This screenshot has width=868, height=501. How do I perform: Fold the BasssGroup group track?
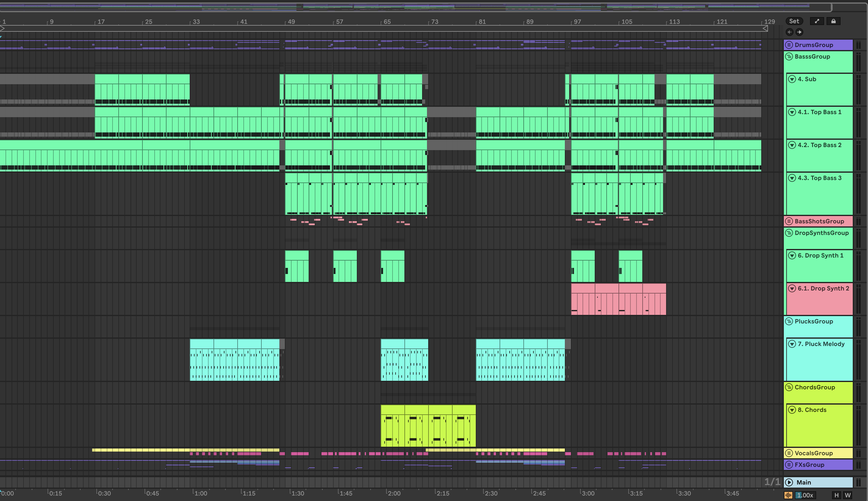[789, 56]
